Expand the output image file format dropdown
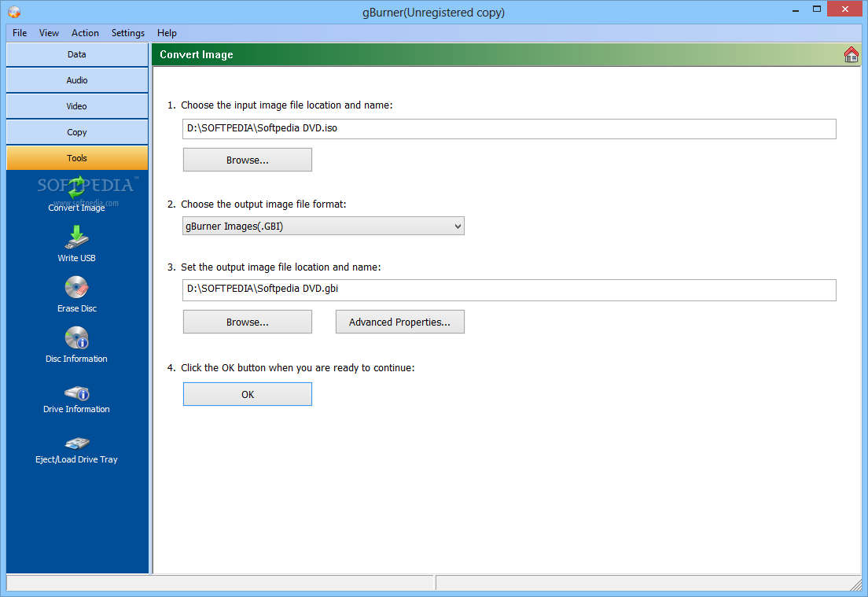This screenshot has height=597, width=868. click(x=323, y=226)
